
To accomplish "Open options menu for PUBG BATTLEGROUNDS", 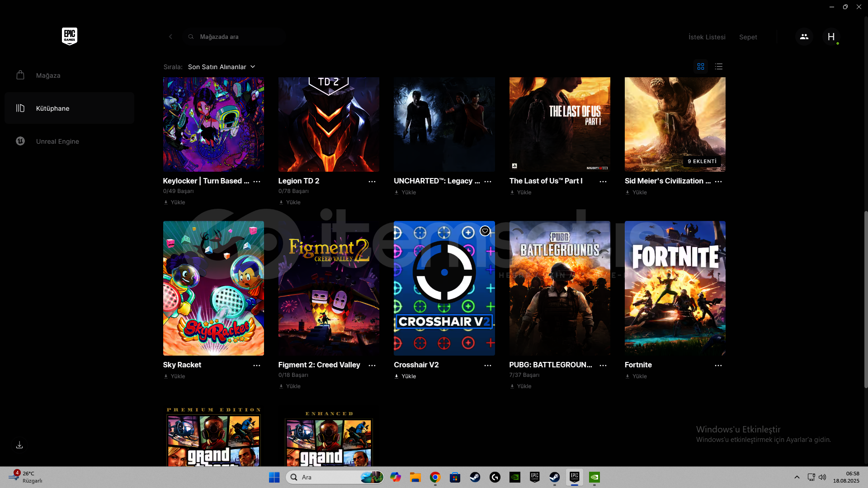I will (603, 365).
